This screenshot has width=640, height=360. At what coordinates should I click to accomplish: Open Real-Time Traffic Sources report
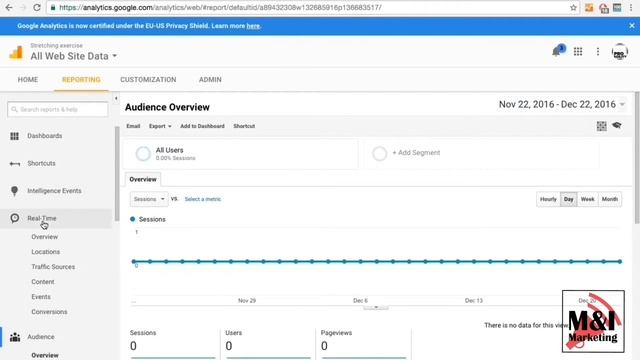click(x=53, y=267)
